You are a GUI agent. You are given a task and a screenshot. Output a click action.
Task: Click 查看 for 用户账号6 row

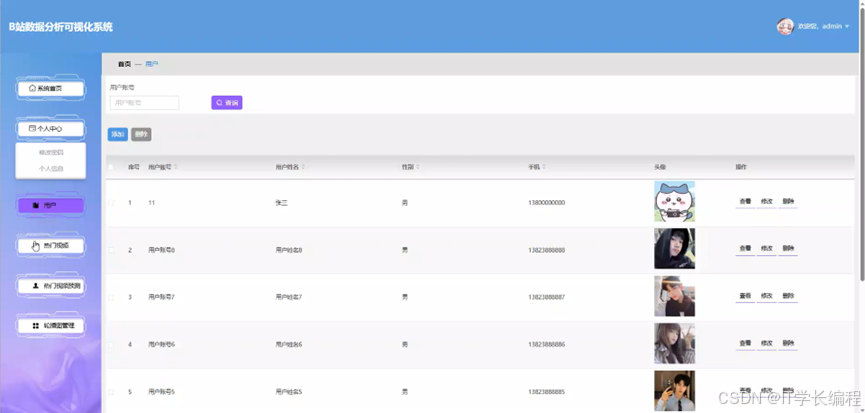(745, 344)
